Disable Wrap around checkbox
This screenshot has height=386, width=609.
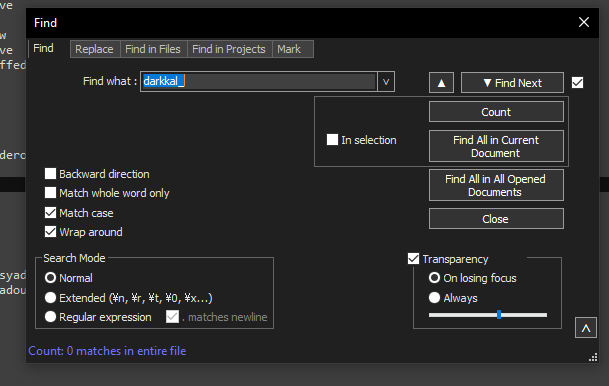[50, 232]
